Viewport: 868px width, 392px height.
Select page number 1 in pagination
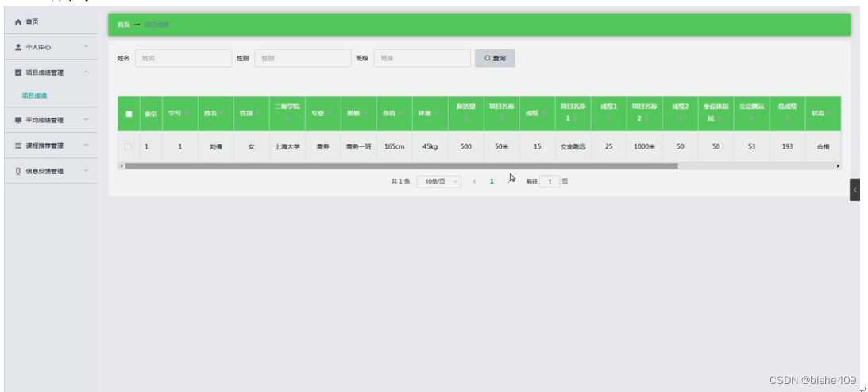[x=492, y=181]
